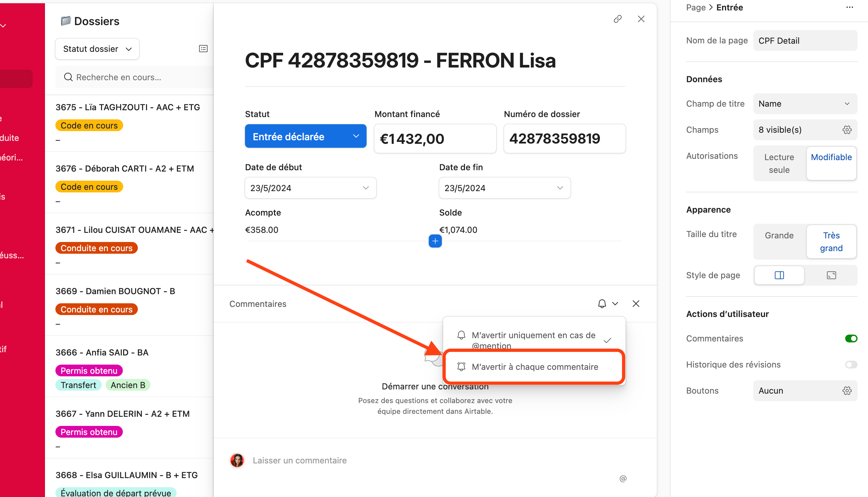Click the Entrée breadcrumb label

pyautogui.click(x=729, y=8)
